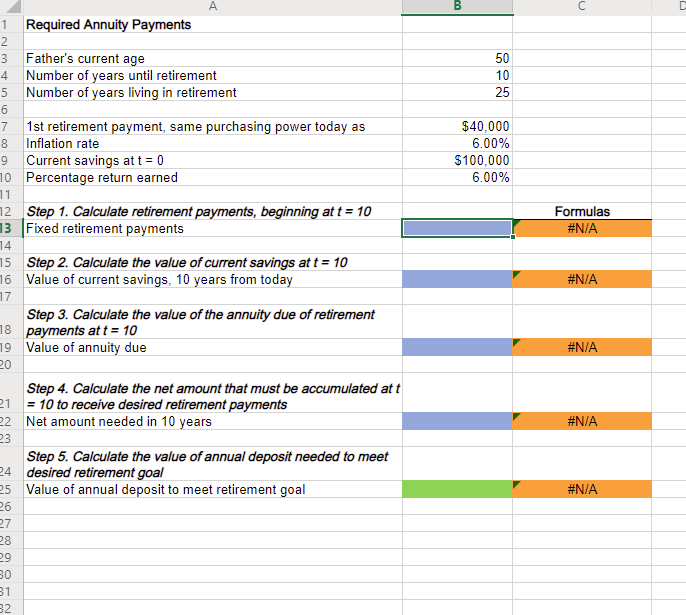Select row 19 header
The width and height of the screenshot is (686, 615).
11,347
